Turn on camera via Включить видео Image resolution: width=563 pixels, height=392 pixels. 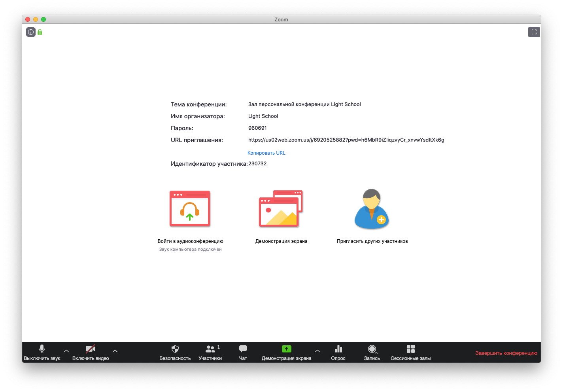[x=91, y=352]
